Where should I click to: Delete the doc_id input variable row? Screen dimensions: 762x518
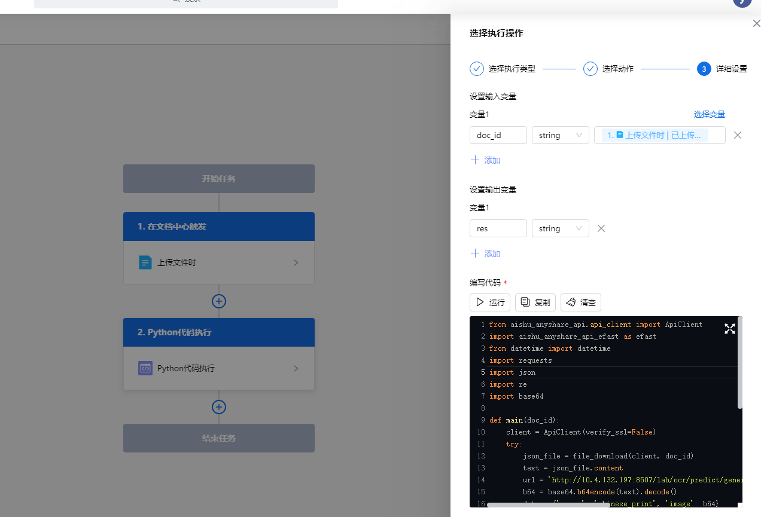click(738, 135)
